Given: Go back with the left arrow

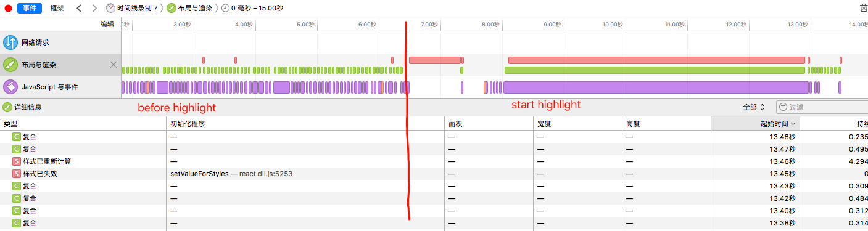Looking at the screenshot, I should coord(79,8).
